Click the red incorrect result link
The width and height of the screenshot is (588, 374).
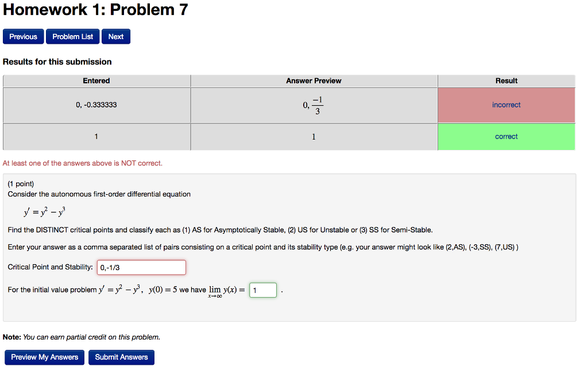pyautogui.click(x=506, y=105)
